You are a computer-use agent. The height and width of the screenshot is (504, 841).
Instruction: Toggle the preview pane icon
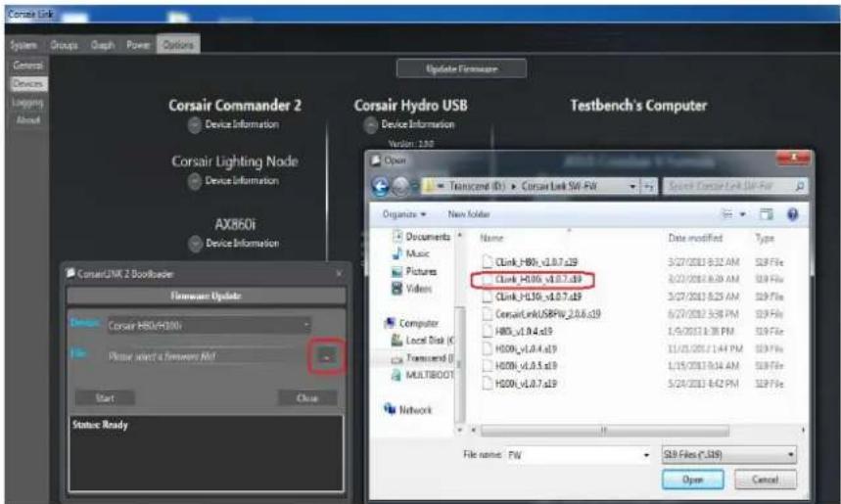click(x=766, y=214)
